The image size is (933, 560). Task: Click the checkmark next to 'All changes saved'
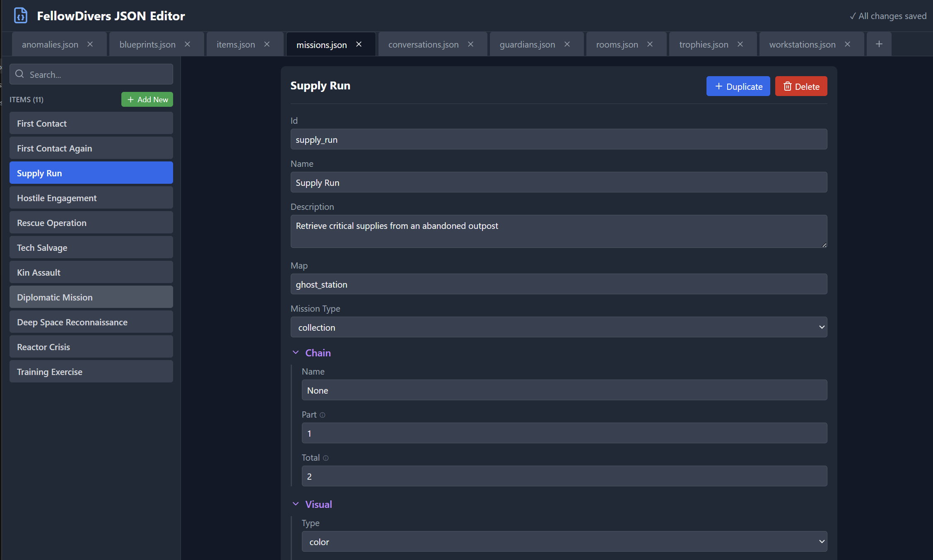853,16
